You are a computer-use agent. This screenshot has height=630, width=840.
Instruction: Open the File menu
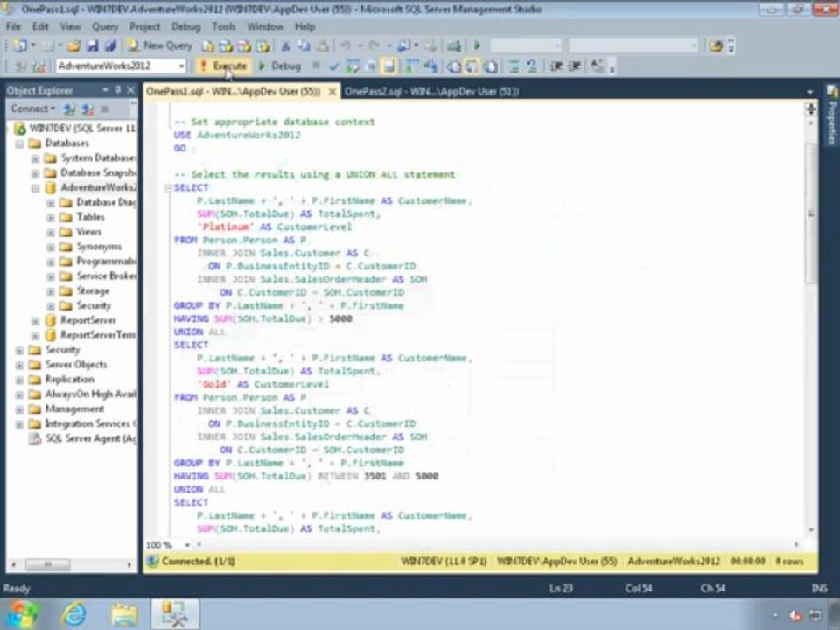click(13, 26)
